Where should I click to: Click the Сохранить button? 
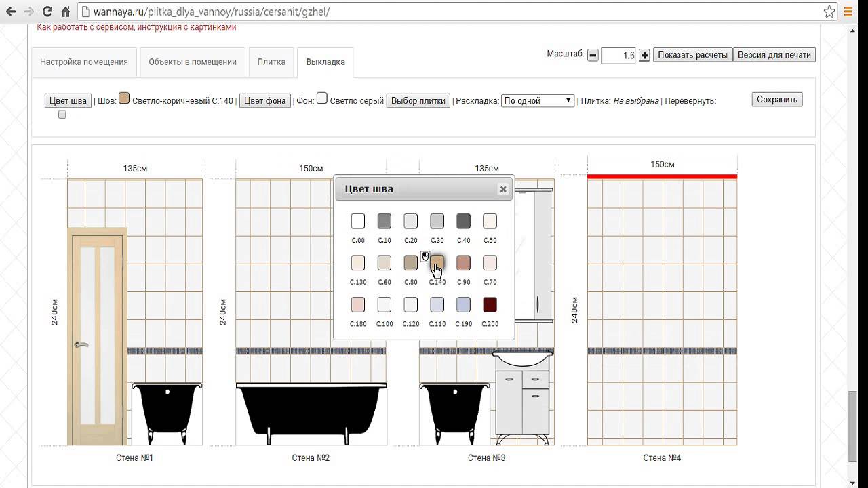pyautogui.click(x=776, y=100)
